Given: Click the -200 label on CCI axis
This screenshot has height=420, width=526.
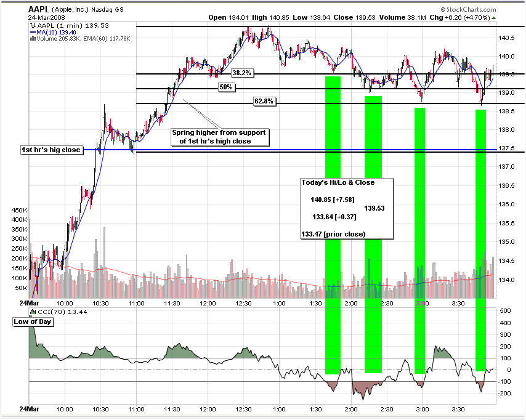Looking at the screenshot, I should click(504, 393).
